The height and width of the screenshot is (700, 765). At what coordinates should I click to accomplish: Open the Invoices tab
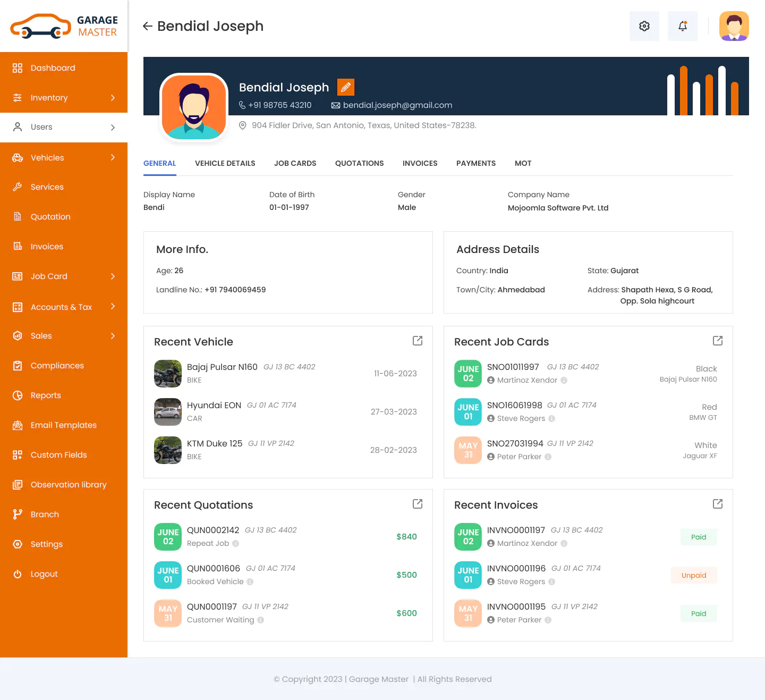coord(420,163)
